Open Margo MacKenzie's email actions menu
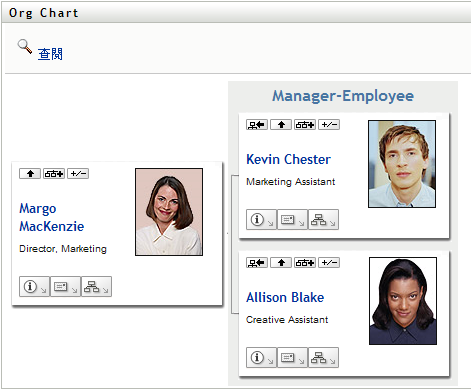Image resolution: width=471 pixels, height=391 pixels. point(65,286)
